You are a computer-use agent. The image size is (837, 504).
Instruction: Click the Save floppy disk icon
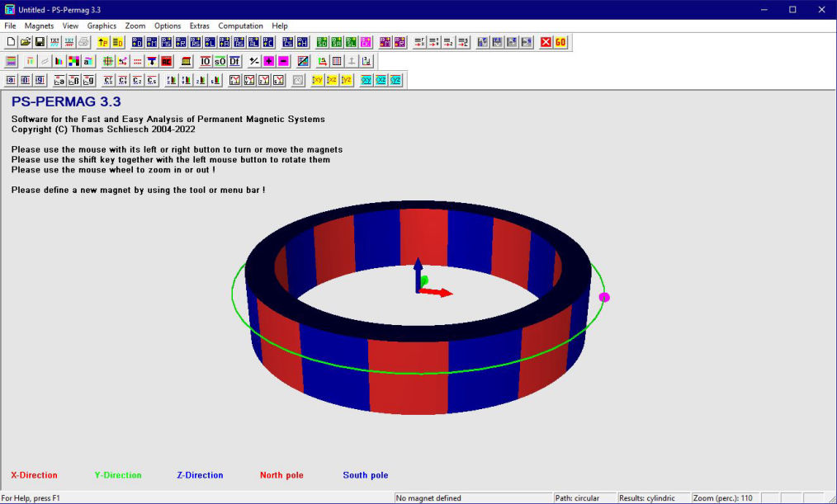coord(40,42)
